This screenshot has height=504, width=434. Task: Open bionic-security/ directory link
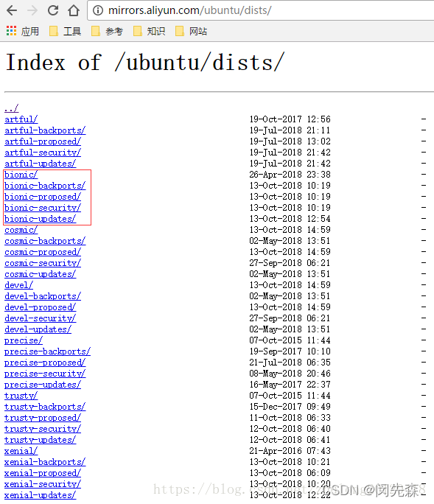click(43, 208)
